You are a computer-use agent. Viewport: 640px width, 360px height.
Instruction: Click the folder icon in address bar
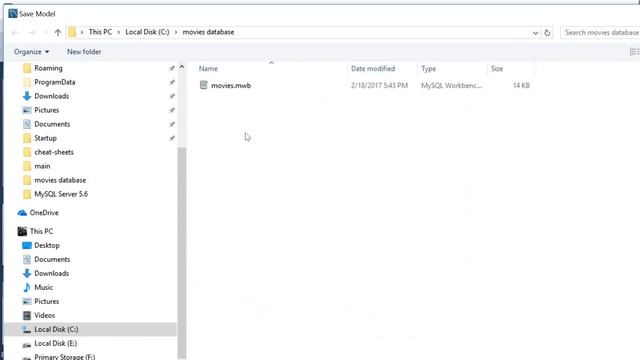pos(72,32)
